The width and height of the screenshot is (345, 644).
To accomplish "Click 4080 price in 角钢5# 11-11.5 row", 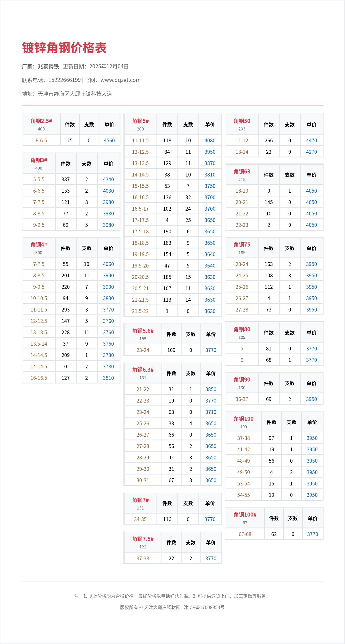I will coord(210,141).
